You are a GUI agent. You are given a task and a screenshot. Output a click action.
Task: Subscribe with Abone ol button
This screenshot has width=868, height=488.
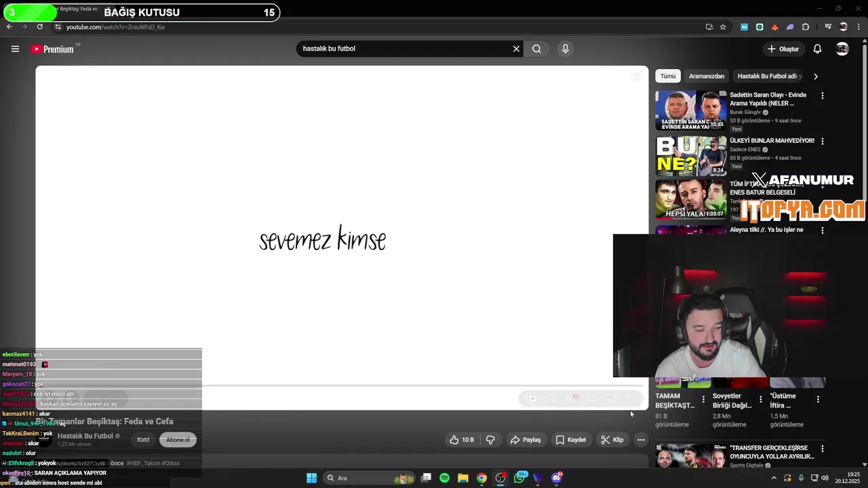[178, 440]
